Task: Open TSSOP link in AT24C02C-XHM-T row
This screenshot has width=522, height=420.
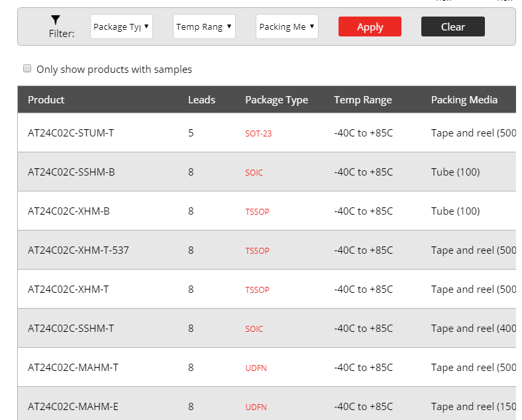Action: 257,290
